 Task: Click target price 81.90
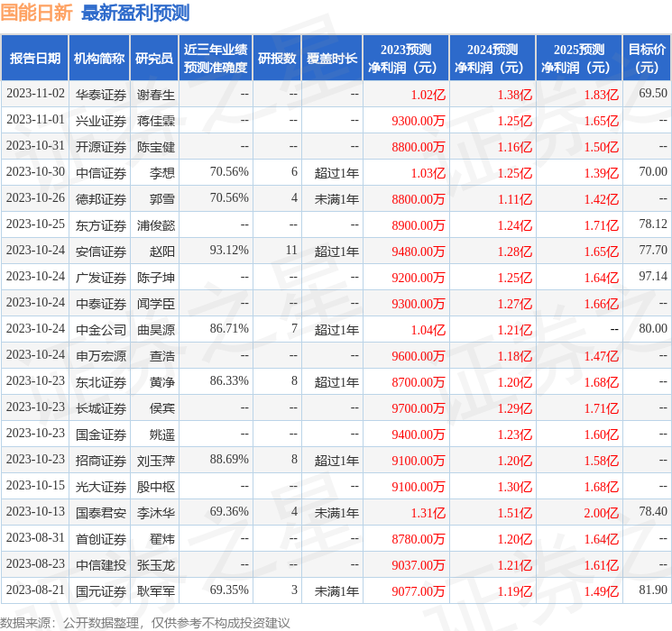[653, 590]
